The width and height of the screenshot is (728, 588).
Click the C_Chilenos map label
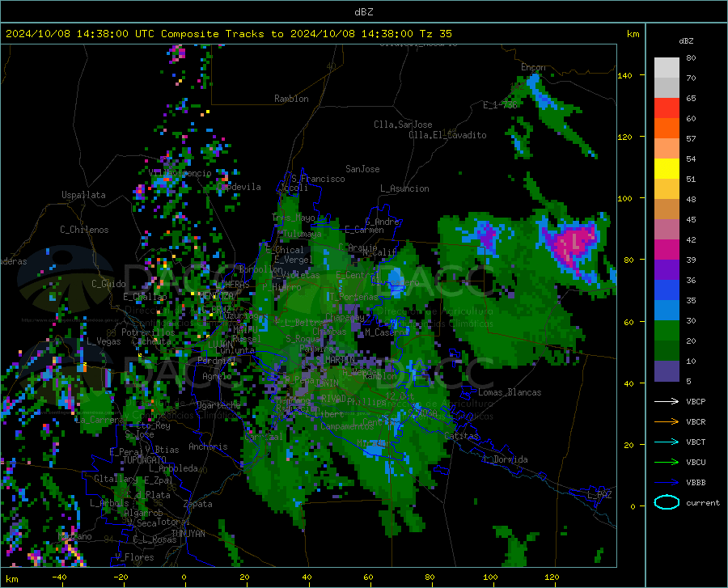coord(84,230)
